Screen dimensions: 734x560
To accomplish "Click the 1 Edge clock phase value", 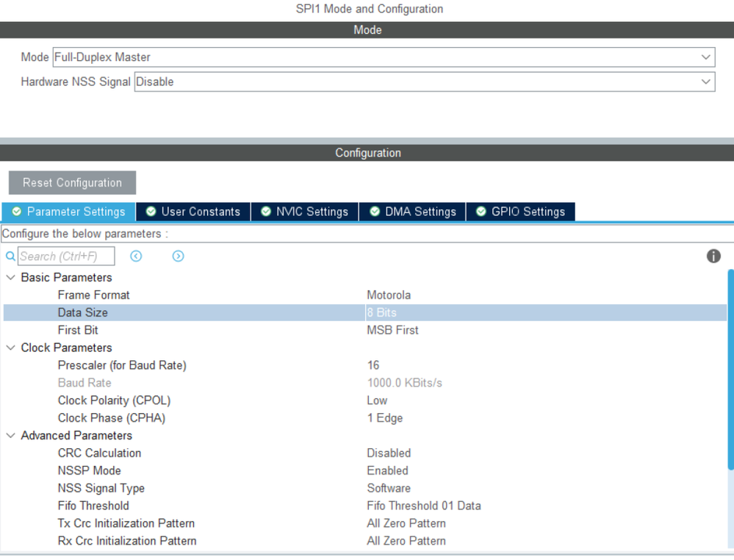I will [x=385, y=418].
